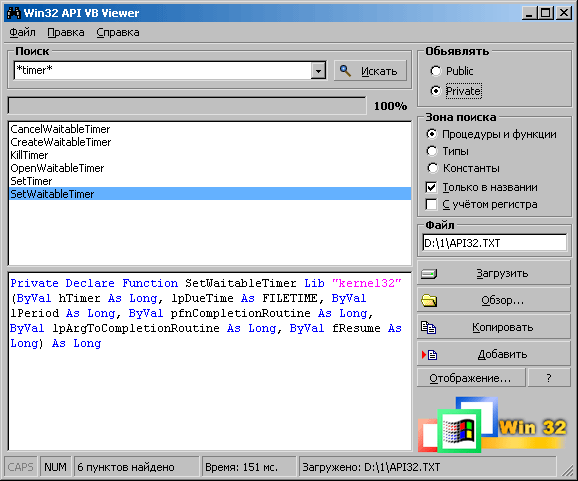The width and height of the screenshot is (578, 481).
Task: Click the NUM status bar indicator
Action: click(55, 467)
